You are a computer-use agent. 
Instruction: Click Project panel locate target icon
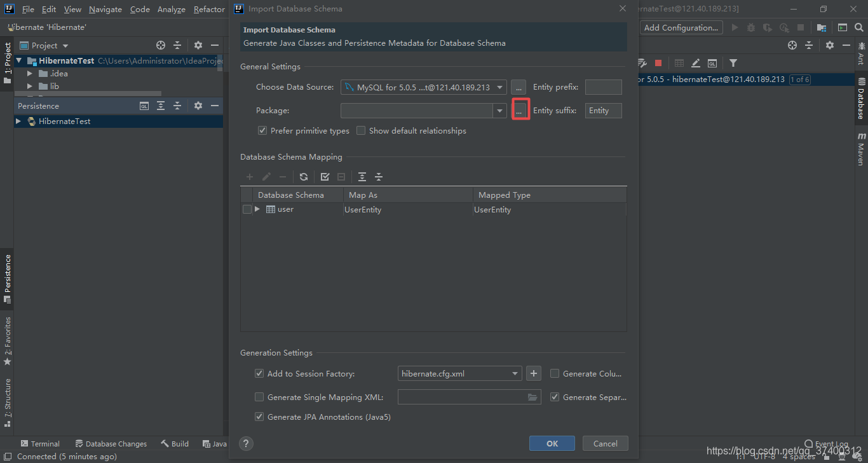161,45
